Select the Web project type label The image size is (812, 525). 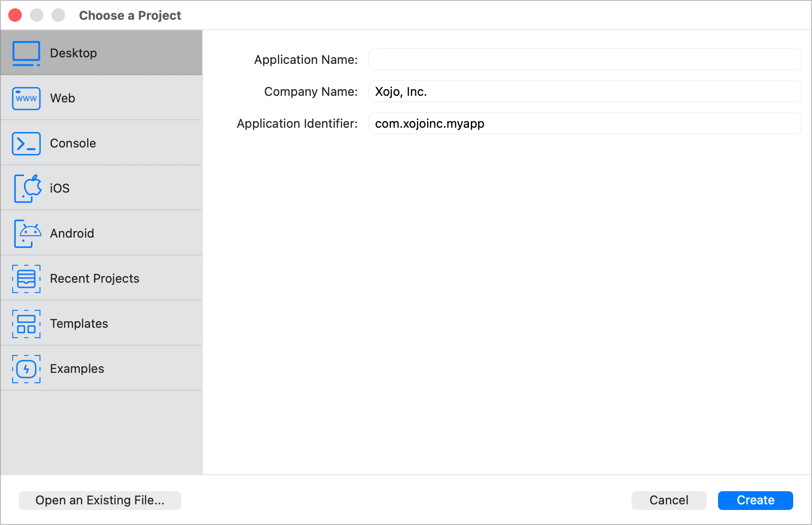62,98
